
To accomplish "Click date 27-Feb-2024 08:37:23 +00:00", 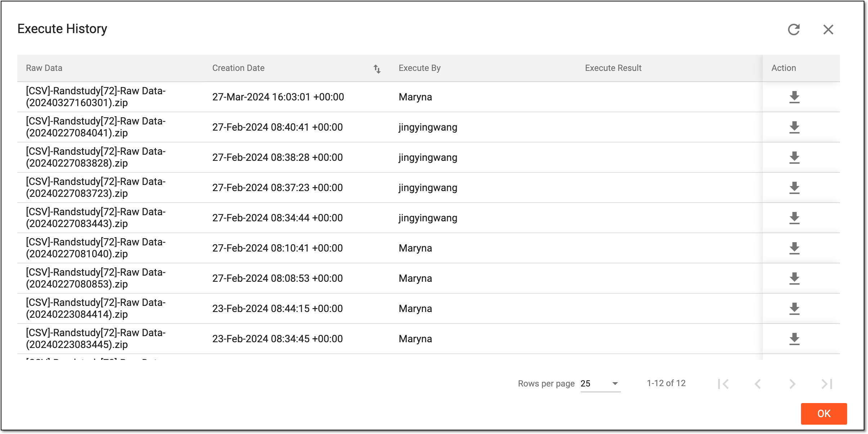I will (277, 188).
